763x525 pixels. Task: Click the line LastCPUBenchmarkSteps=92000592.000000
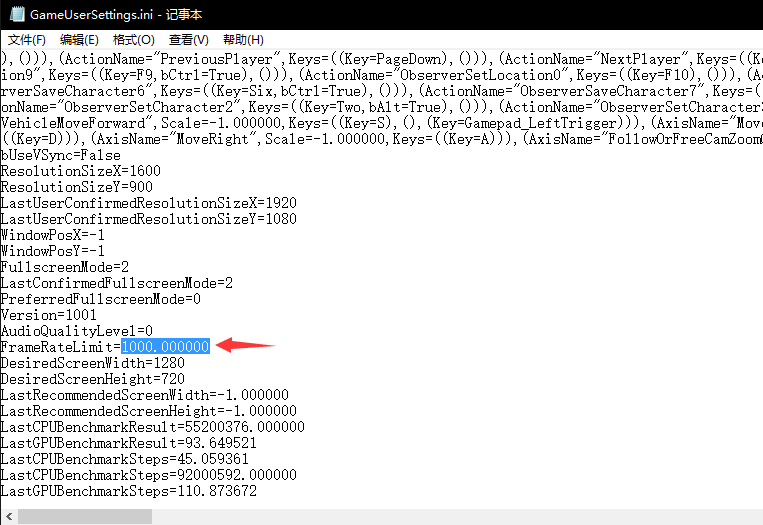tap(148, 475)
